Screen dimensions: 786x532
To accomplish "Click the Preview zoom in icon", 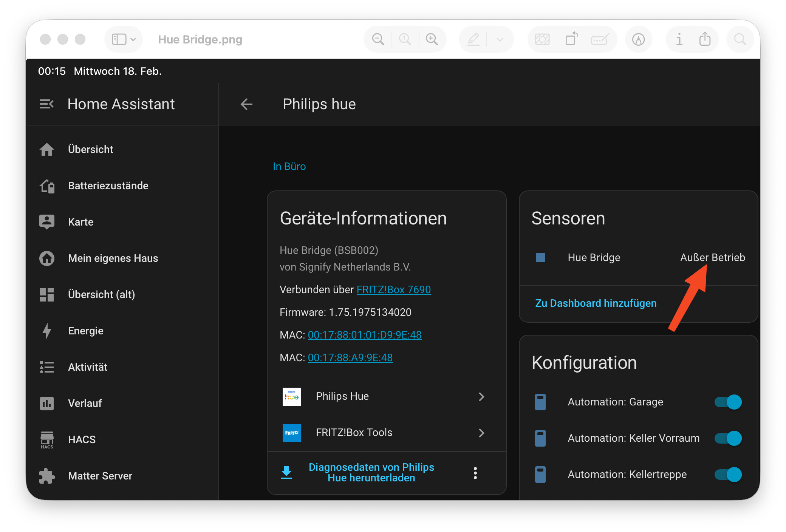I will (x=432, y=39).
